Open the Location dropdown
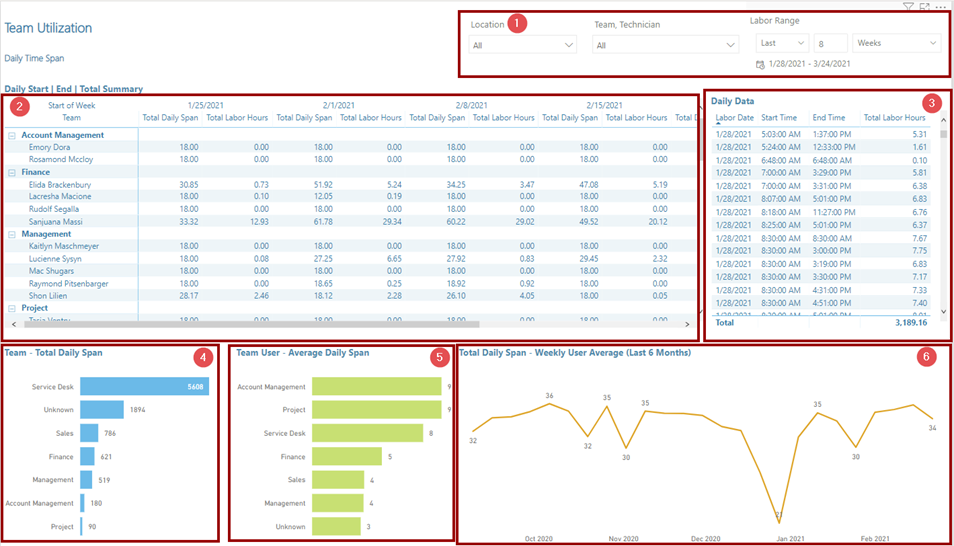954x546 pixels. (523, 45)
